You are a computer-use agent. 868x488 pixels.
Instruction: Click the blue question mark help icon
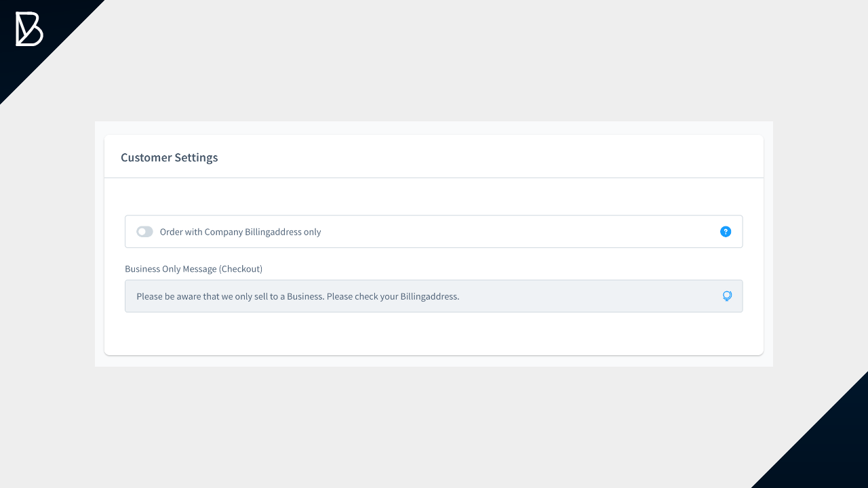[726, 232]
